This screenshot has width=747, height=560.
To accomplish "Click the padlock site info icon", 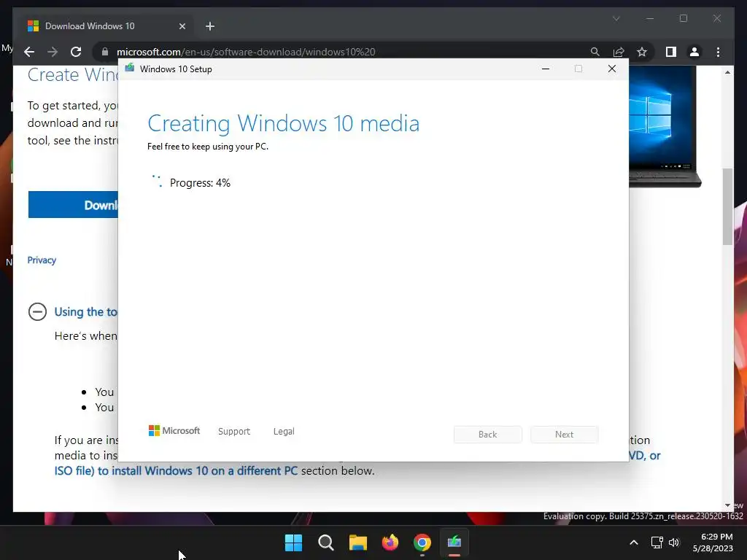I will click(105, 52).
